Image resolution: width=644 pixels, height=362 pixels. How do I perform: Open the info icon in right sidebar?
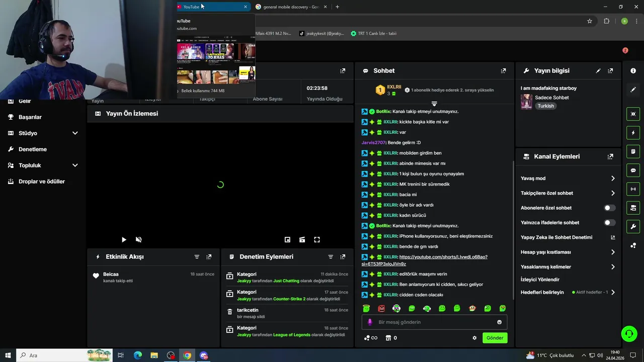coord(633,71)
